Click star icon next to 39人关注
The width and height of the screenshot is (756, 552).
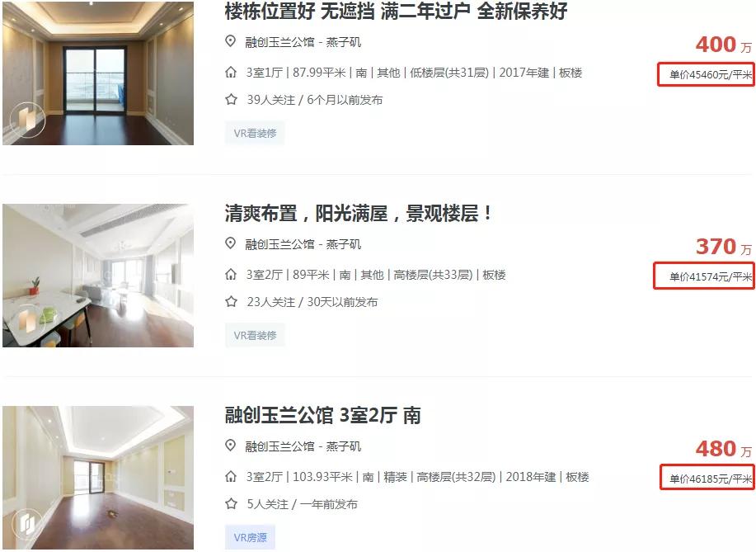(231, 100)
